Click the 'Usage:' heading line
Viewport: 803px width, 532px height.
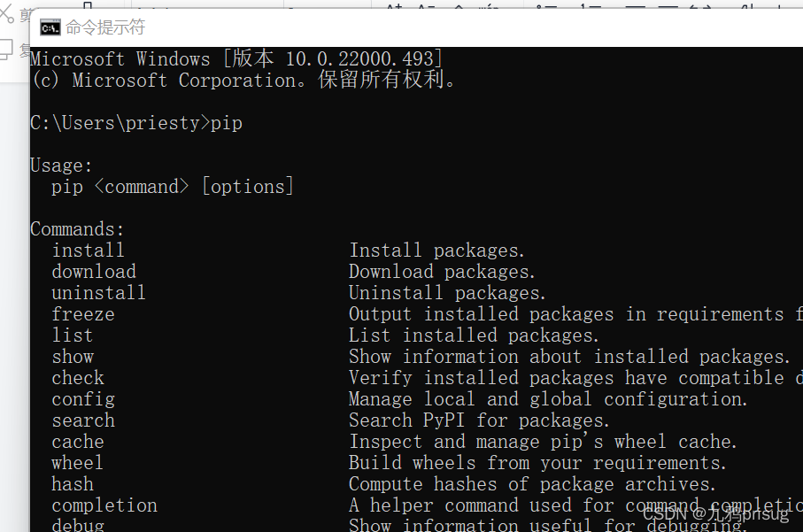[61, 166]
